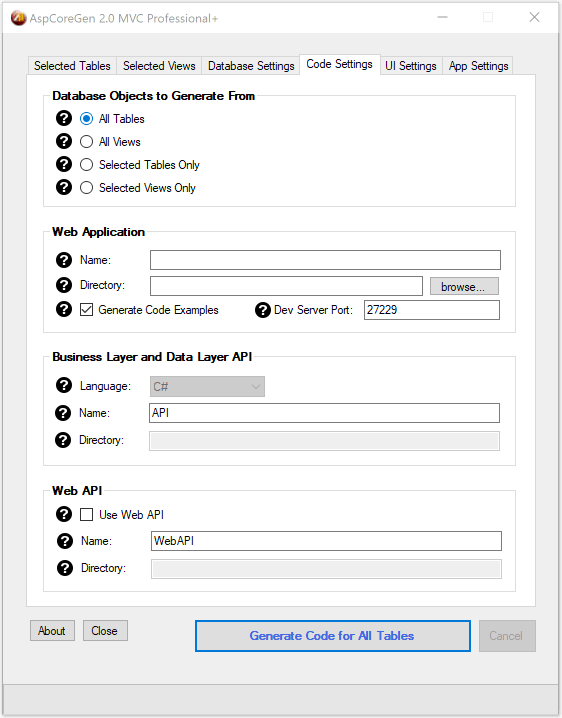Click help icon next to Dev Server Port
This screenshot has width=562, height=718.
262,310
